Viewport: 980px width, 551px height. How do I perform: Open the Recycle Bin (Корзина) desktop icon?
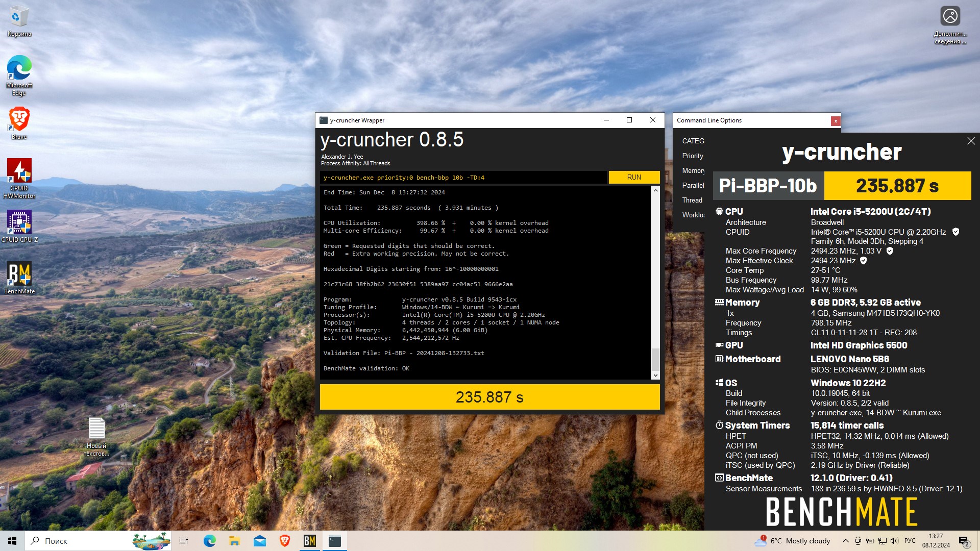19,20
